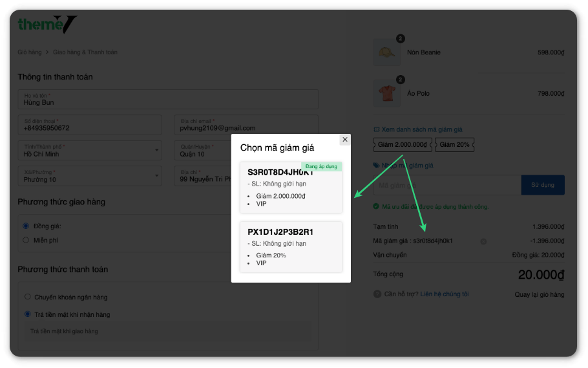Toggle Nhập mã giảm giá section

407,165
